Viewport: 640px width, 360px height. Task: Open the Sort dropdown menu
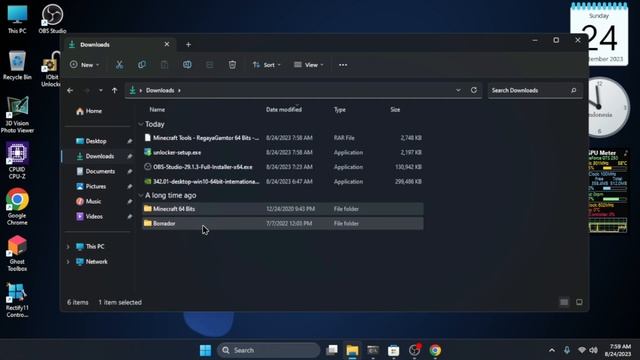coord(267,64)
